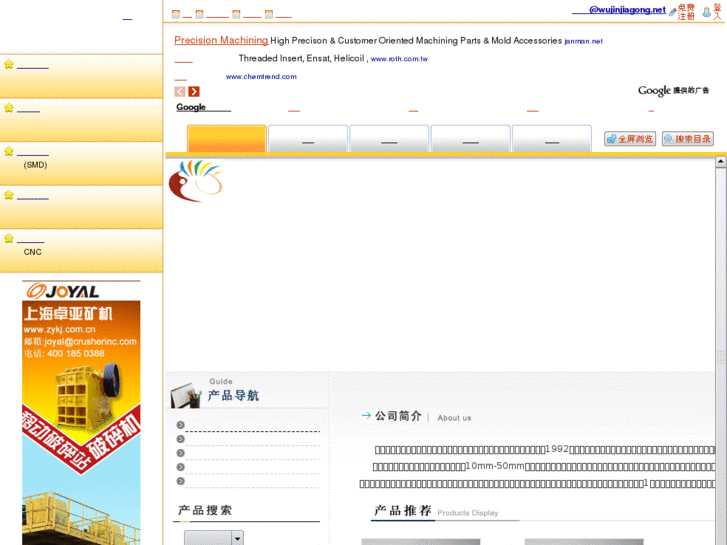Click the 产品搜索 product search heading

[x=205, y=511]
